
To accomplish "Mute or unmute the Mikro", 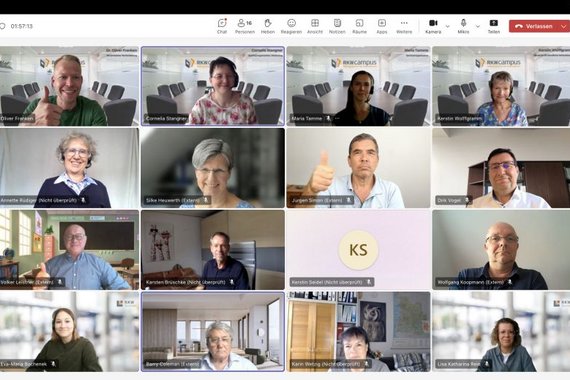I will pos(463,26).
